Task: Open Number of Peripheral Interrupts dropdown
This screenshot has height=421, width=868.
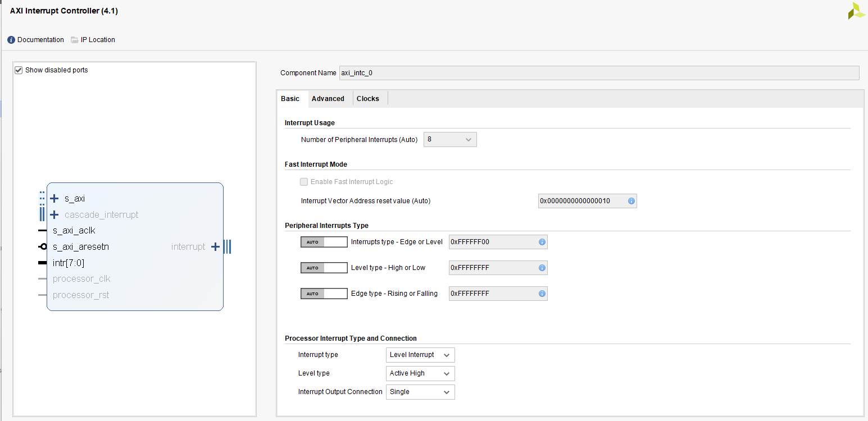Action: [470, 139]
